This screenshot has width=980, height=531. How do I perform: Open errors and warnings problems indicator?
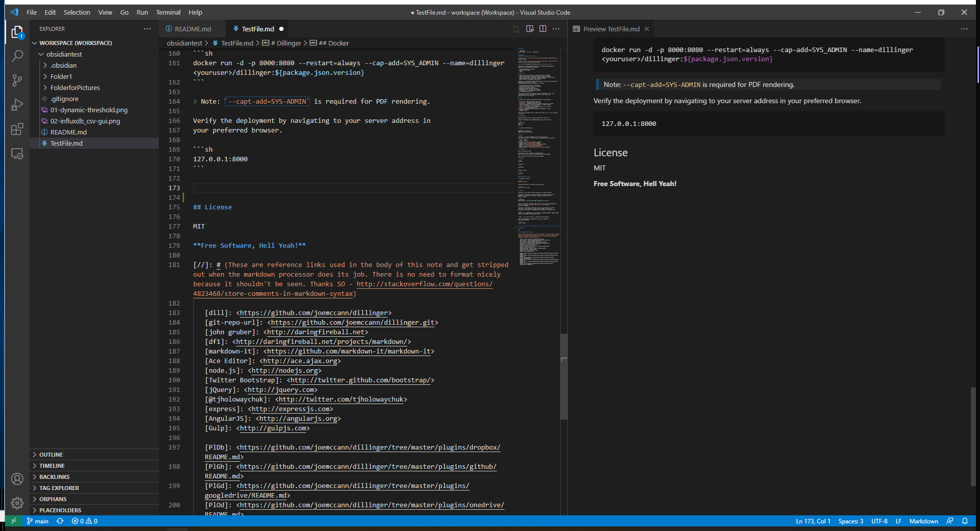pyautogui.click(x=84, y=521)
